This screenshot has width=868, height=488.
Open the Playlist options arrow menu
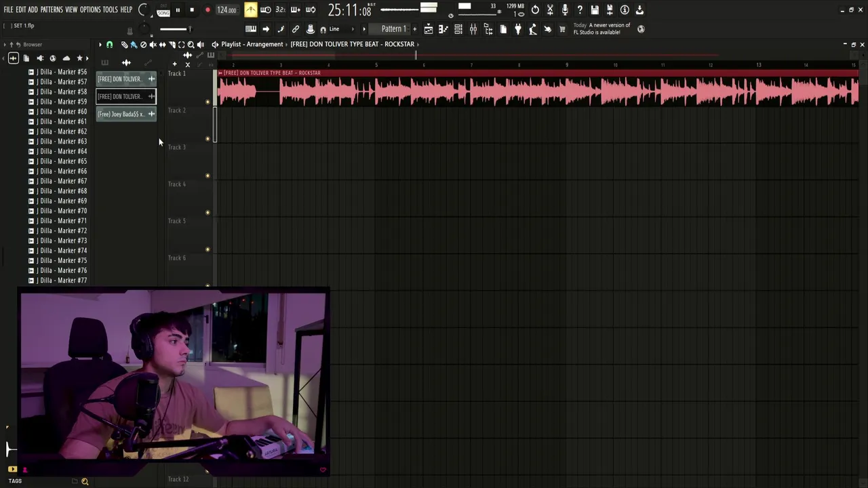point(100,45)
